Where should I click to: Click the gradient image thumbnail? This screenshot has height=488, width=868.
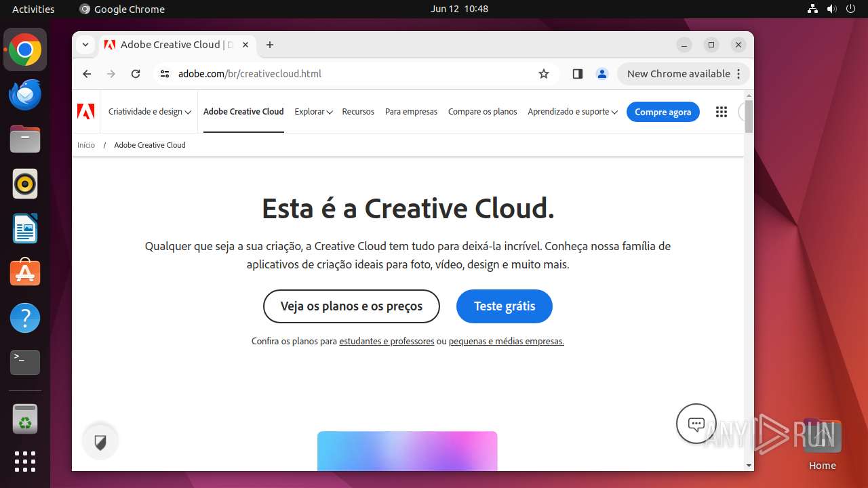click(x=408, y=451)
